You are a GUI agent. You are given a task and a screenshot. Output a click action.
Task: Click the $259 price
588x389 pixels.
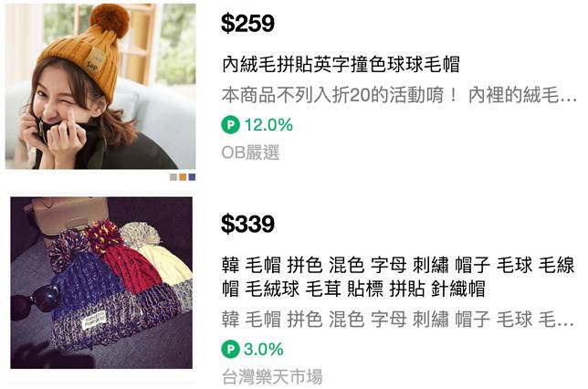tap(247, 24)
